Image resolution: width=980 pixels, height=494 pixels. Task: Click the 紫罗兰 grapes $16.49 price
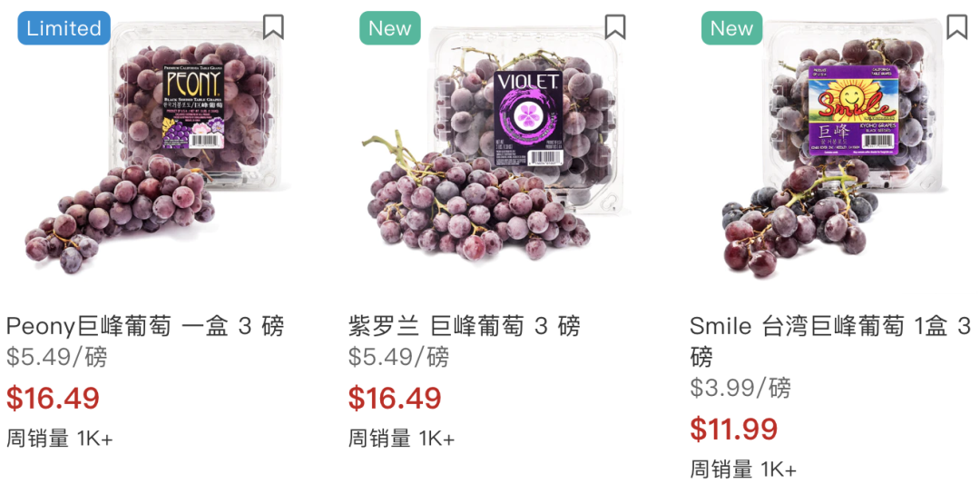[395, 399]
